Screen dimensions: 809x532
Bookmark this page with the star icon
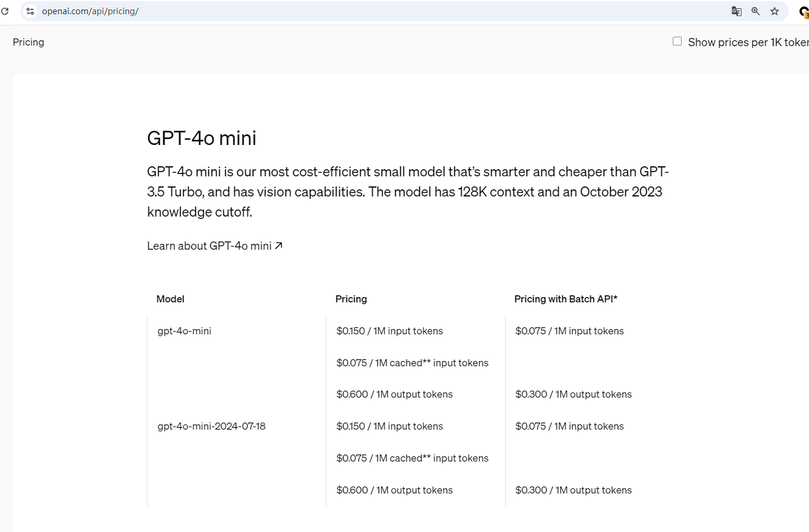coord(775,11)
